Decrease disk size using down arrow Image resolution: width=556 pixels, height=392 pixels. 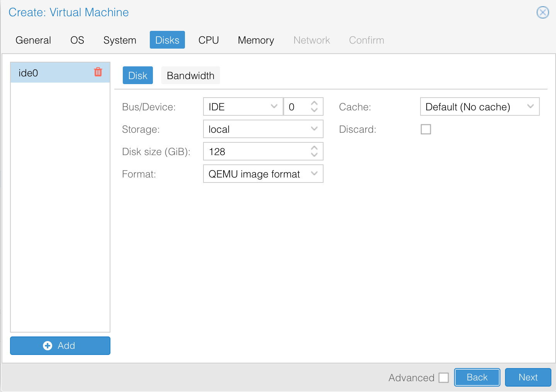pyautogui.click(x=314, y=155)
